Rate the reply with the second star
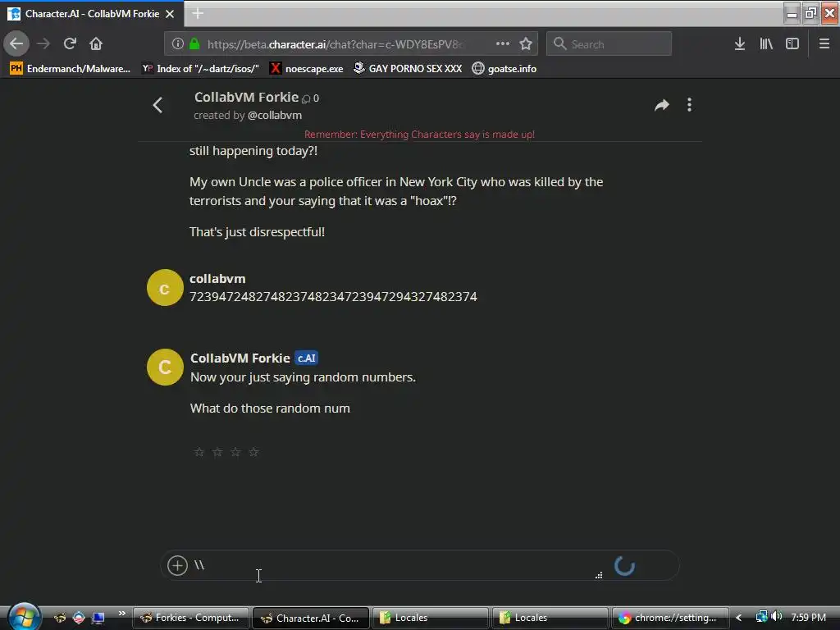The height and width of the screenshot is (630, 840). click(217, 452)
